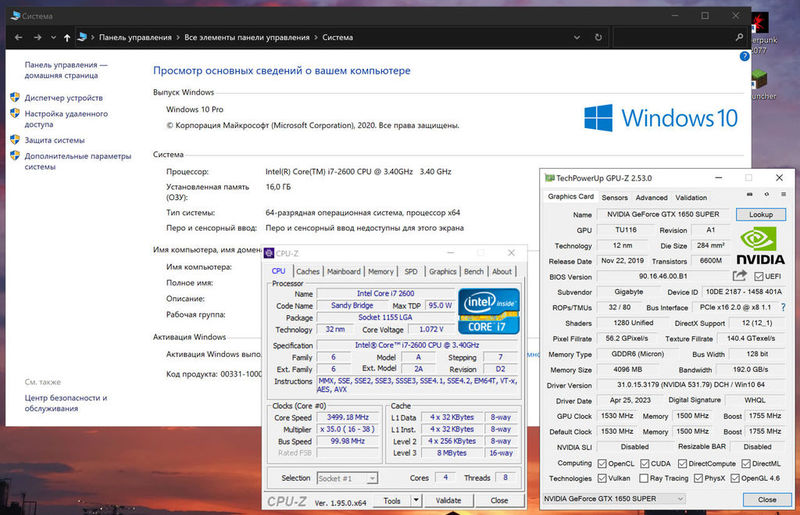Screen dimensions: 800x515
Task: Click the computer icon in the address bar
Action: 82,37
